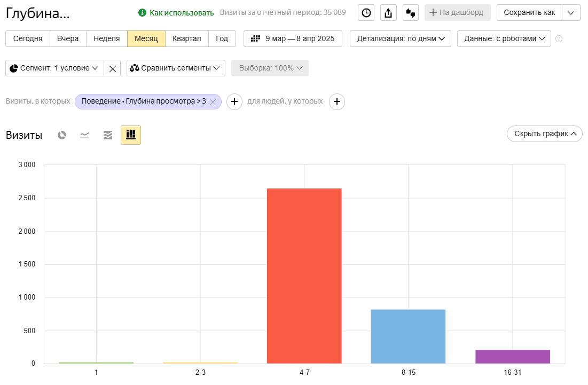Collapse chart with Скрыть график
Image resolution: width=588 pixels, height=385 pixels.
[544, 134]
